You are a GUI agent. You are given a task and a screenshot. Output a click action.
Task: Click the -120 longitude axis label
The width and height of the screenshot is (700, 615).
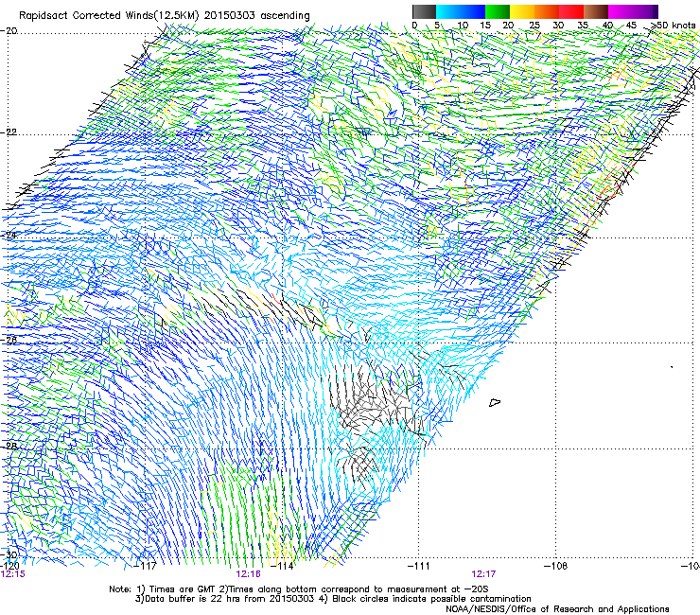(x=9, y=566)
